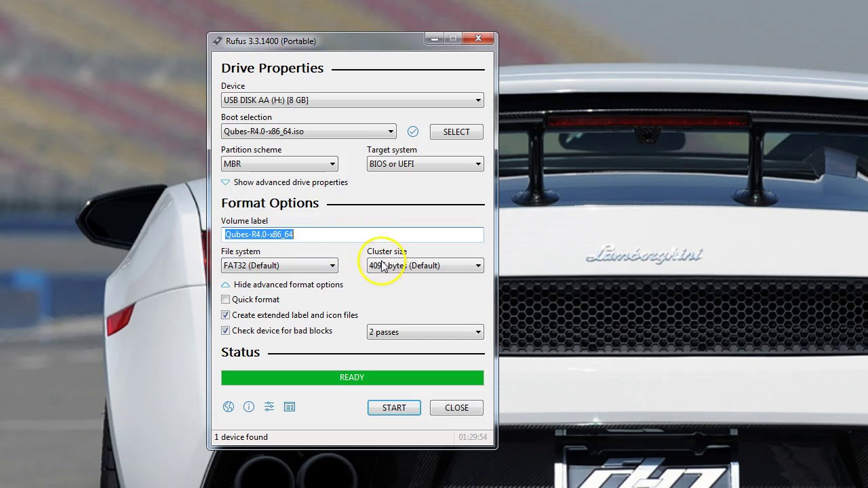Collapse Hide advanced format options
This screenshot has width=868, height=488.
282,285
